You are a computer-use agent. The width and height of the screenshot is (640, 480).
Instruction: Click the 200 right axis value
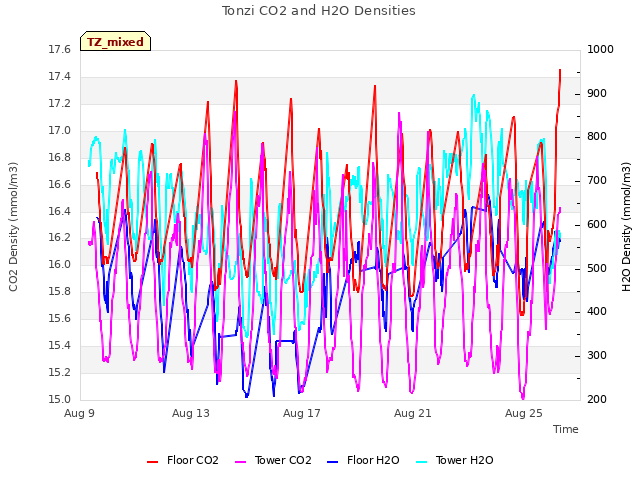[597, 400]
